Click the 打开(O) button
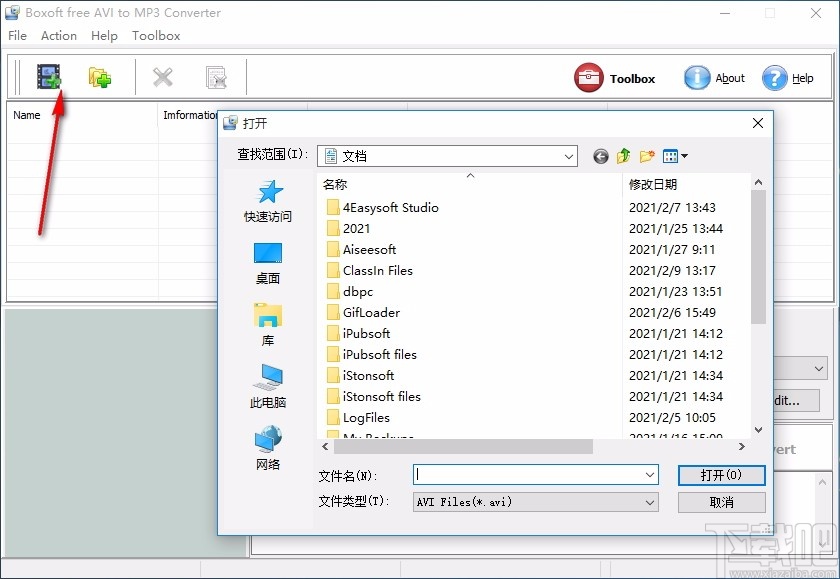840x579 pixels. (x=721, y=475)
